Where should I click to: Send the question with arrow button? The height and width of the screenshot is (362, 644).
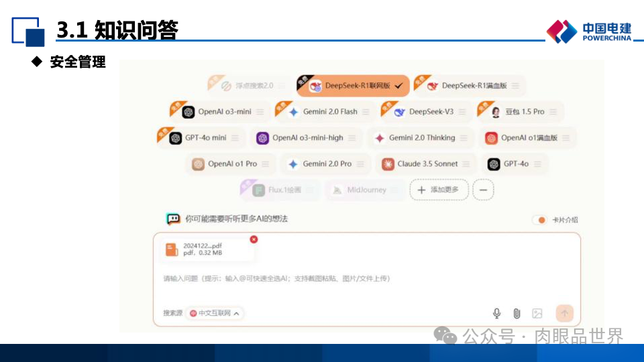(565, 313)
